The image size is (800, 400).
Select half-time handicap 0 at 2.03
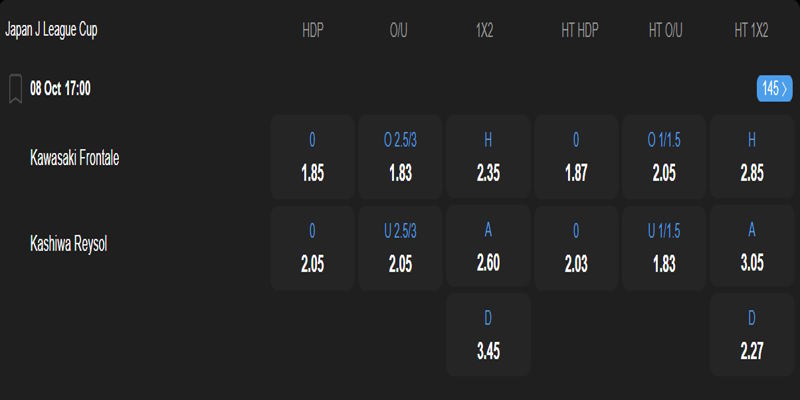576,247
